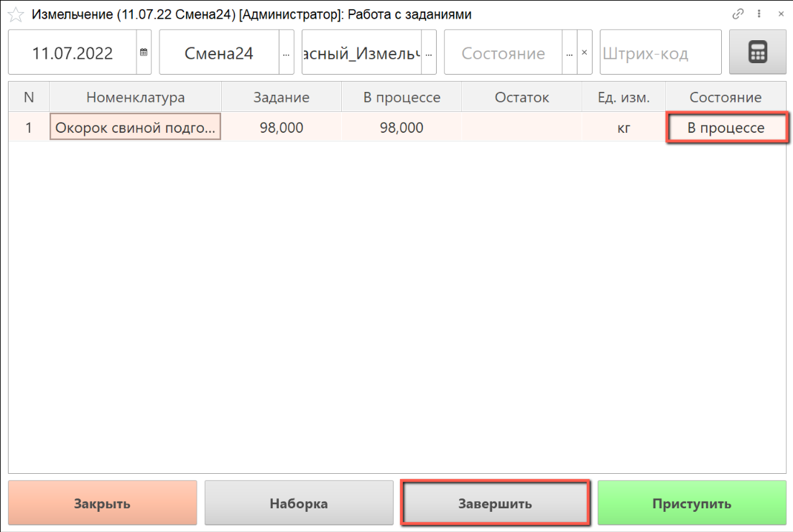The width and height of the screenshot is (793, 532).
Task: Open selection list for the Измельчение workplace field
Action: (429, 52)
